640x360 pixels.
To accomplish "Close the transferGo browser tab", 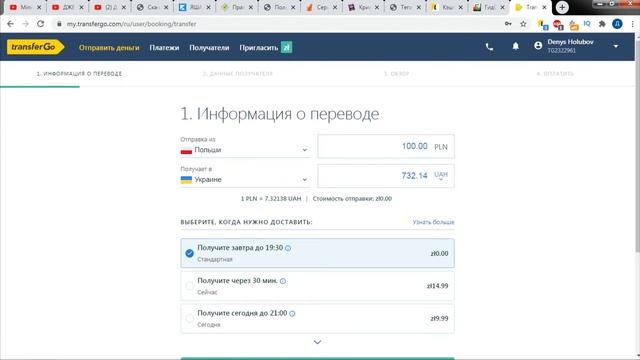I will pyautogui.click(x=544, y=7).
